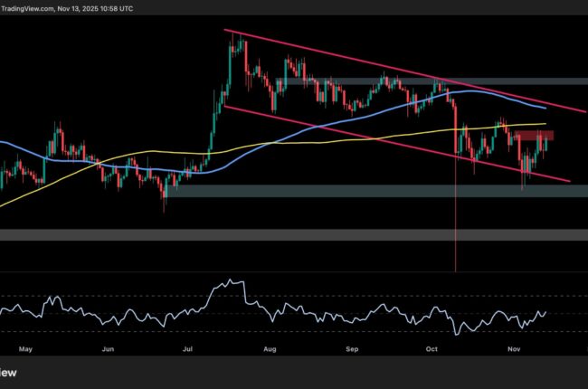Click the Nov label on time axis
Viewport: 588px width, 389px height.
click(515, 346)
